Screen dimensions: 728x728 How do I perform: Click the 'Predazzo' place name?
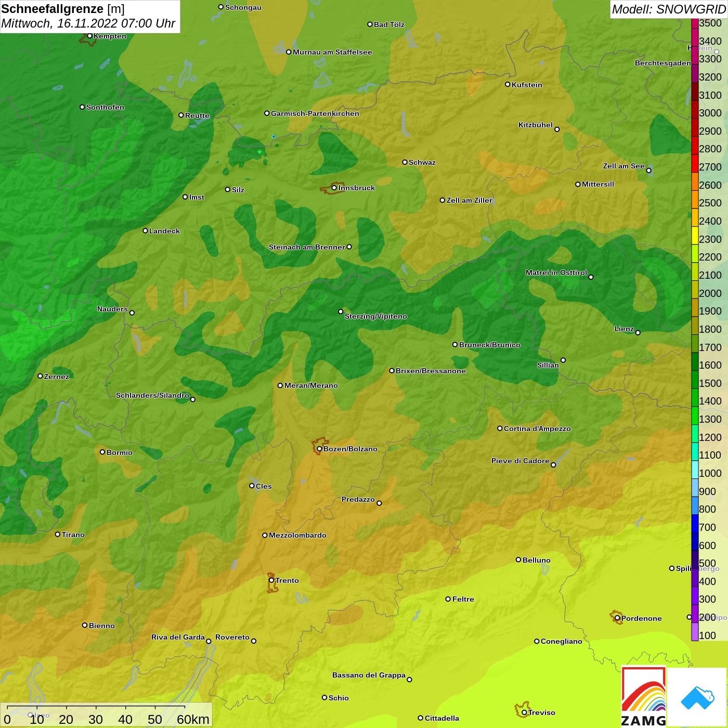pos(358,499)
